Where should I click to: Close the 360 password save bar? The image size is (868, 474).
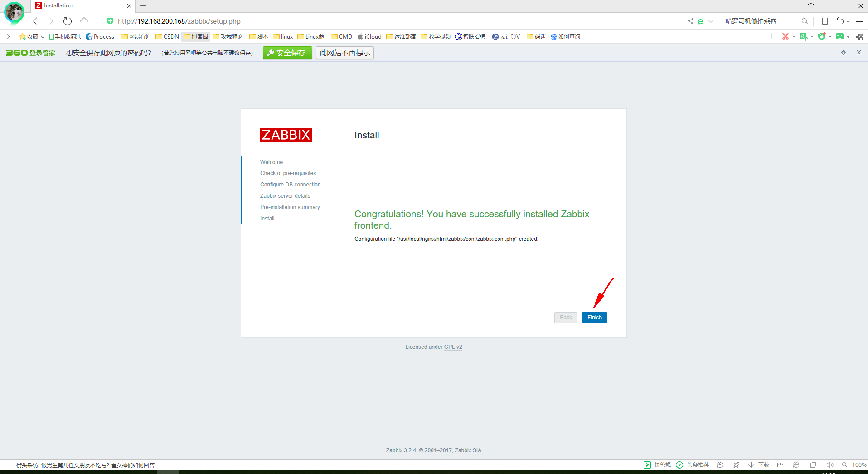(x=858, y=53)
